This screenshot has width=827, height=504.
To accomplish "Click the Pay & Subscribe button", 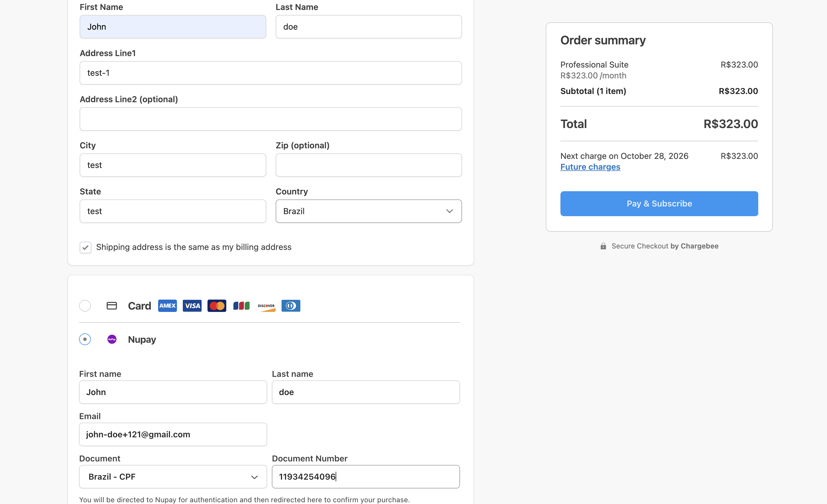I will (659, 204).
